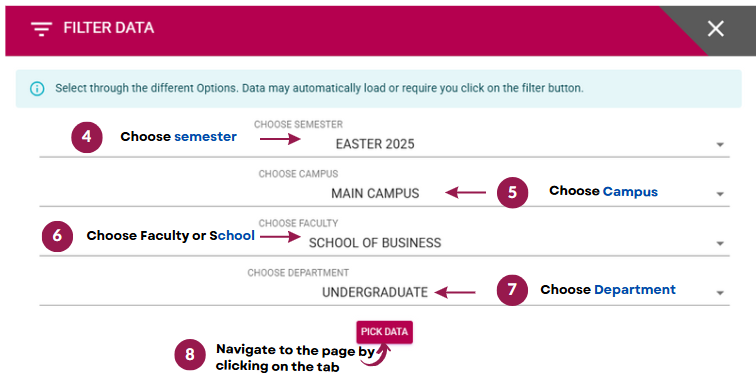Click the numbered step 6 circle badge
The width and height of the screenshot is (756, 384).
(57, 236)
